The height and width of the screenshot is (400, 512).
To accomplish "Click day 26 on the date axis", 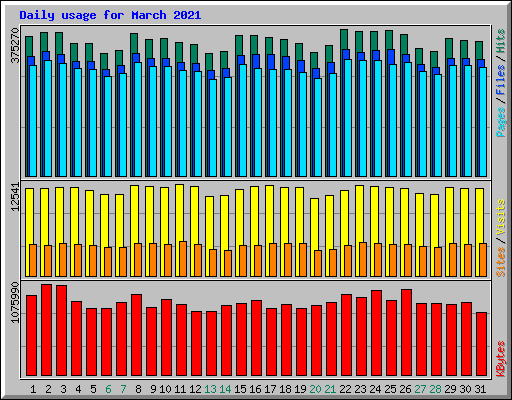I will [x=405, y=389].
